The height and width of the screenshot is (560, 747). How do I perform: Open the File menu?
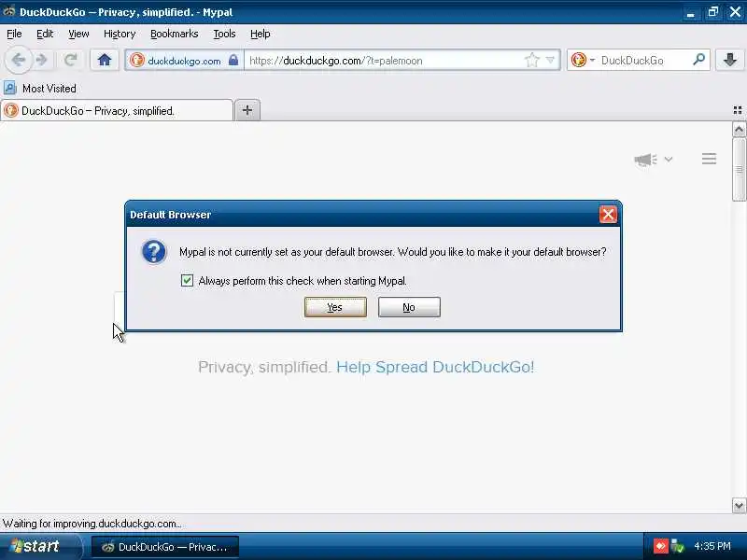[14, 34]
